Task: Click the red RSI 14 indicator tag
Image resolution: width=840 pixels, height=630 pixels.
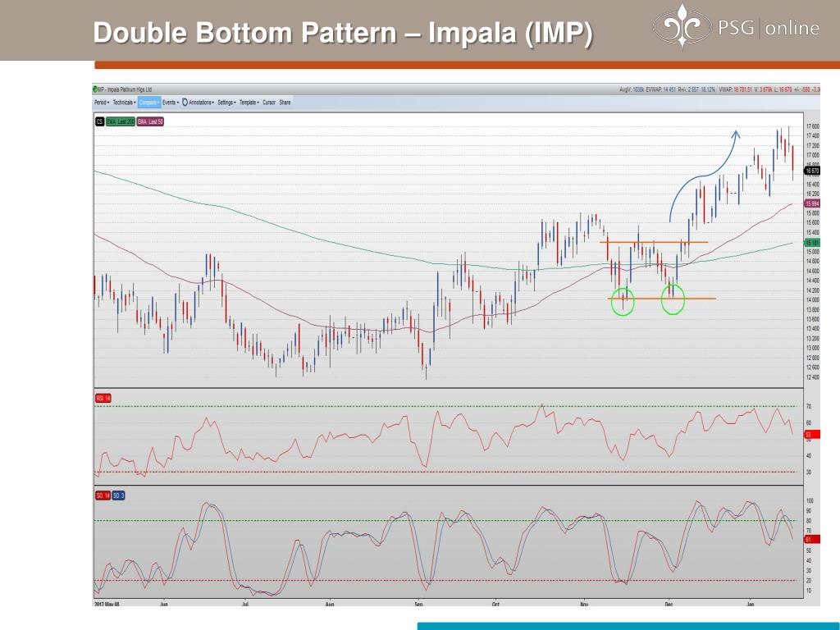Action: point(103,399)
